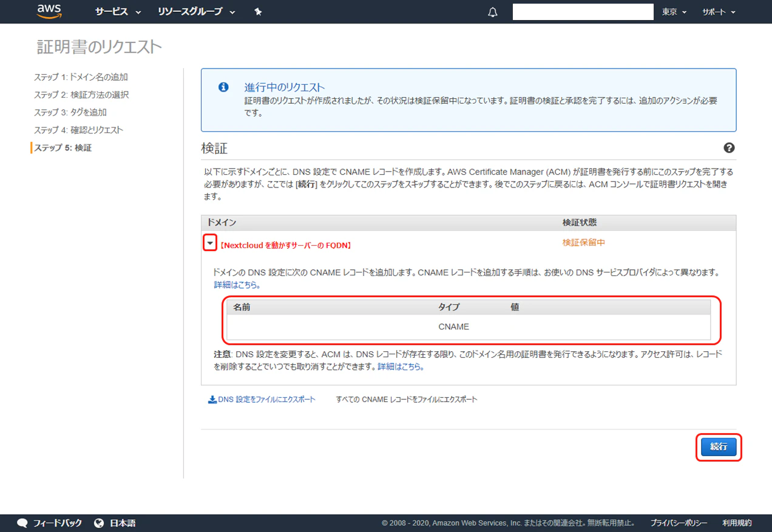Go to ステップ 4: 確認とリクエスト
The width and height of the screenshot is (772, 532).
coord(78,130)
